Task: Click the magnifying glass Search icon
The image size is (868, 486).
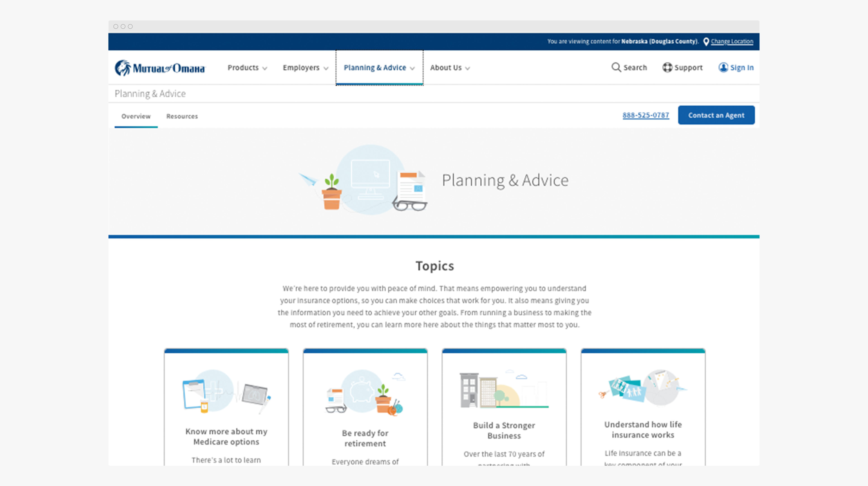Action: point(616,67)
